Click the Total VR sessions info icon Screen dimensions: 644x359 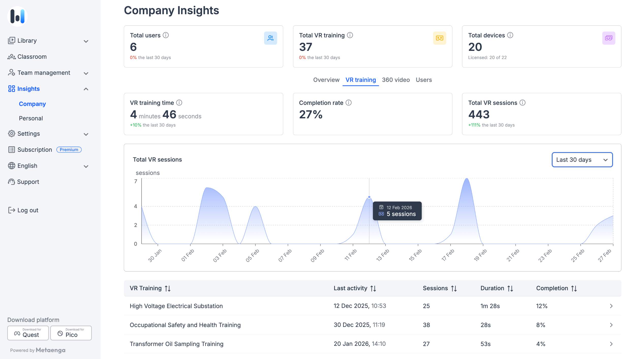point(523,103)
